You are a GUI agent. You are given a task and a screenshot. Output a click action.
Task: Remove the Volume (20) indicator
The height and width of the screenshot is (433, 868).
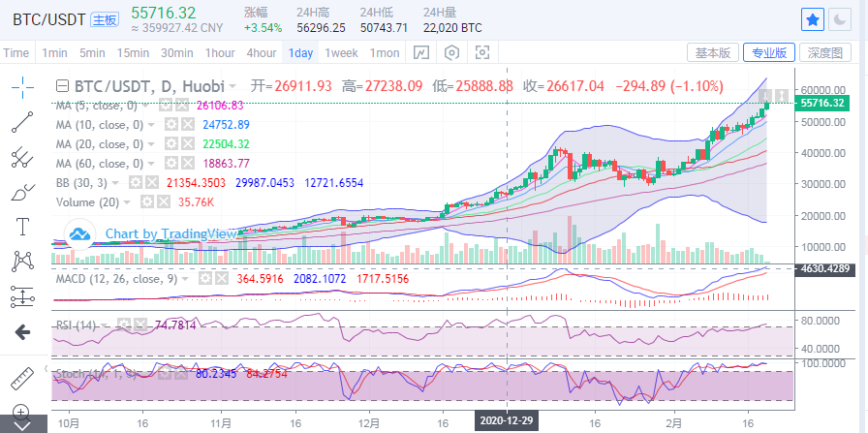click(164, 202)
